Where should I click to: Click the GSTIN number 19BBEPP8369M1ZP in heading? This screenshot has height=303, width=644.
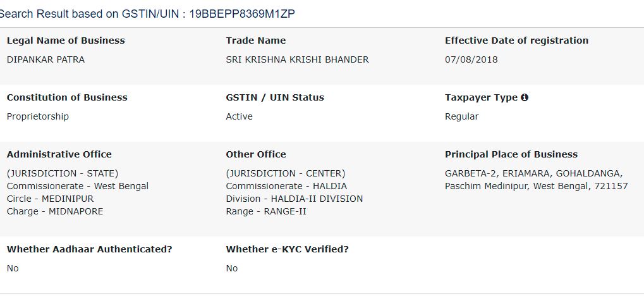click(242, 14)
